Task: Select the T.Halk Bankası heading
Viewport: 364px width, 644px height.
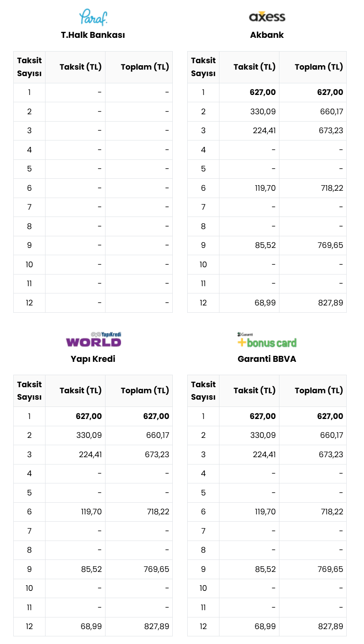Action: pyautogui.click(x=93, y=35)
